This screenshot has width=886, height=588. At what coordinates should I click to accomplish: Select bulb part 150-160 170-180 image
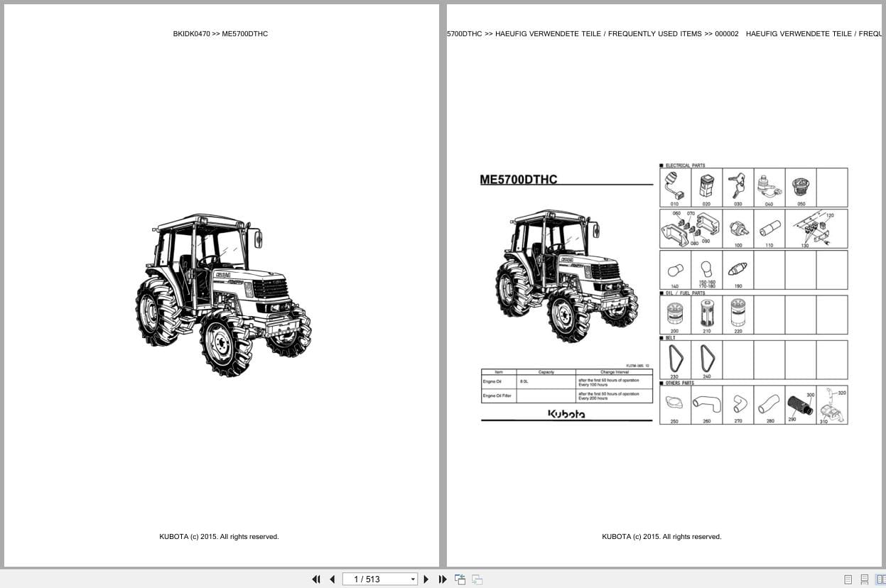[706, 270]
